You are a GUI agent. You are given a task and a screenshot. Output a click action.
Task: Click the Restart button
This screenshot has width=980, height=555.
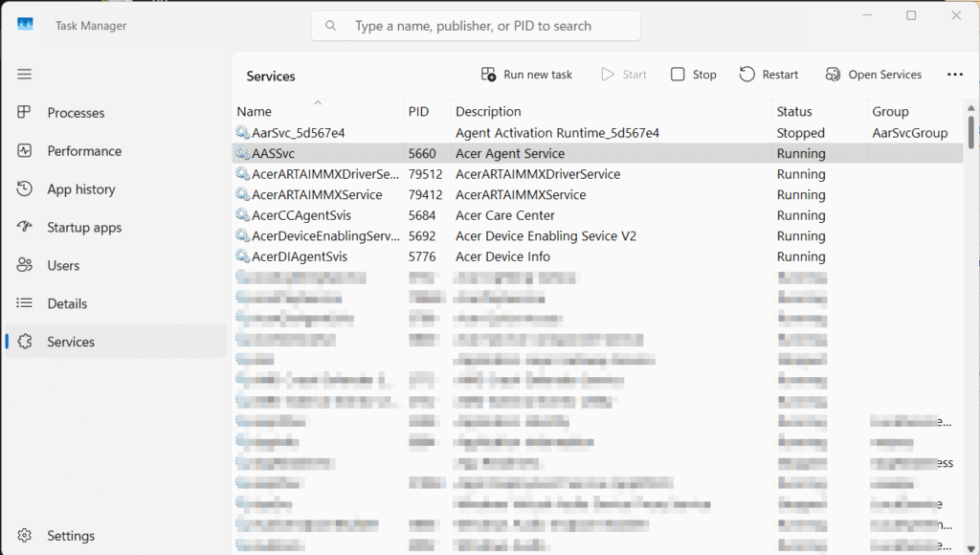[768, 75]
